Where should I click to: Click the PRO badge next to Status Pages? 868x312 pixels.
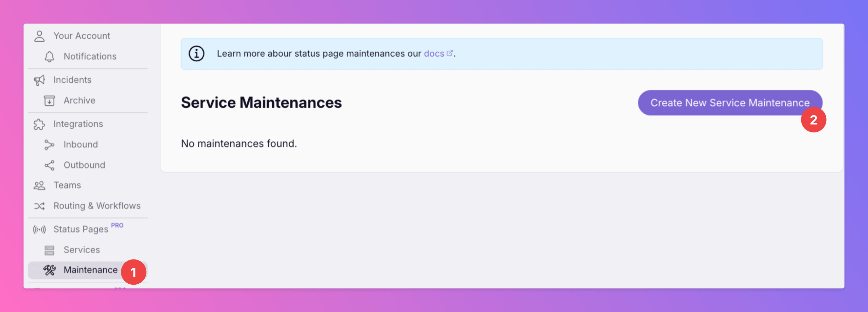tap(117, 225)
